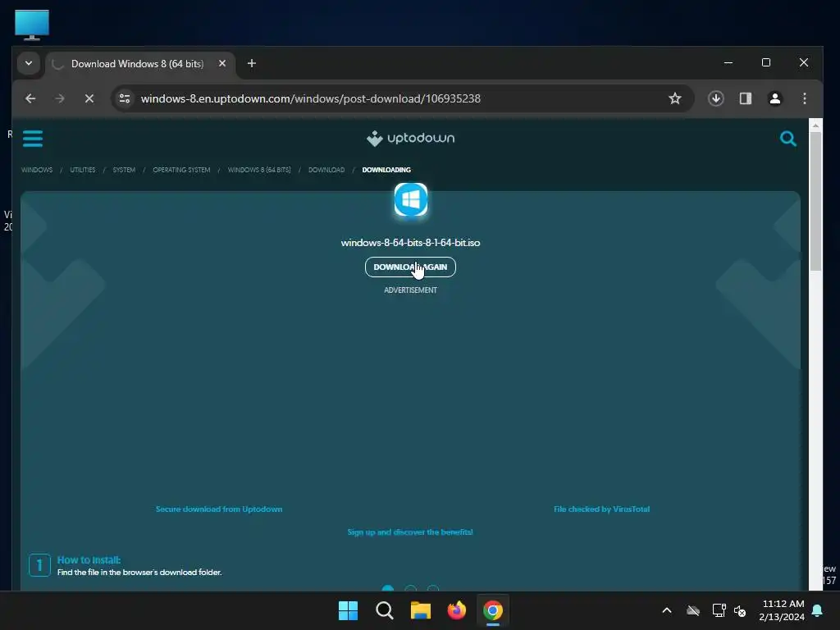Click the page vertical scrollbar

(815, 202)
